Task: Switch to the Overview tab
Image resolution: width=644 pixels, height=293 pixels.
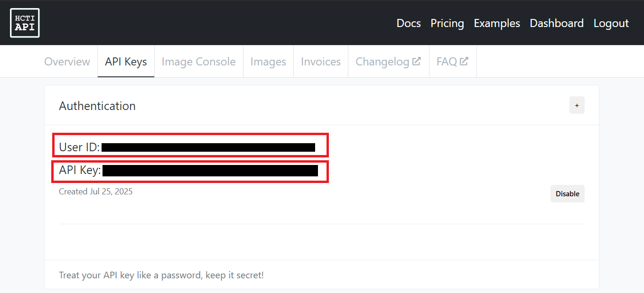Action: pos(67,62)
